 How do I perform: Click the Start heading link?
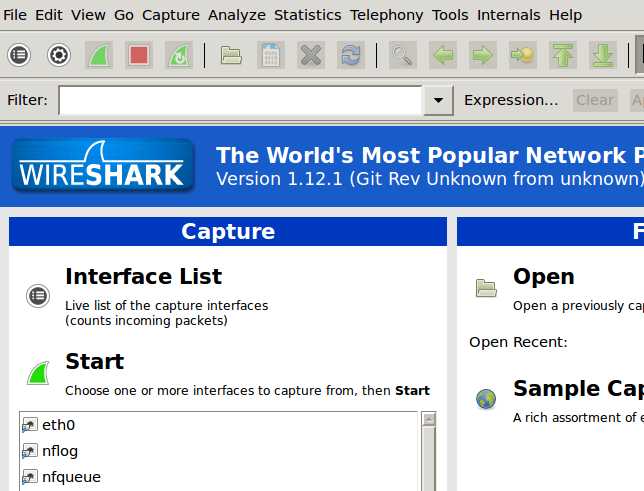click(x=94, y=362)
